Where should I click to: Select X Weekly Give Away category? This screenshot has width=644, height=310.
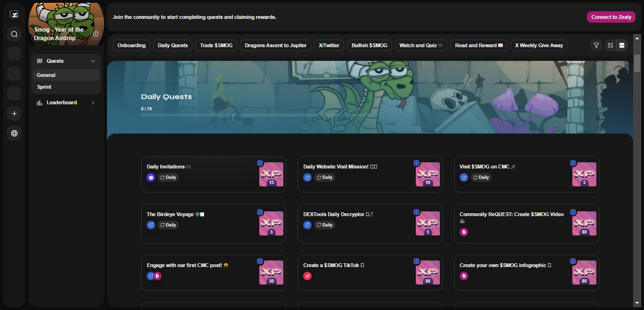pos(539,45)
